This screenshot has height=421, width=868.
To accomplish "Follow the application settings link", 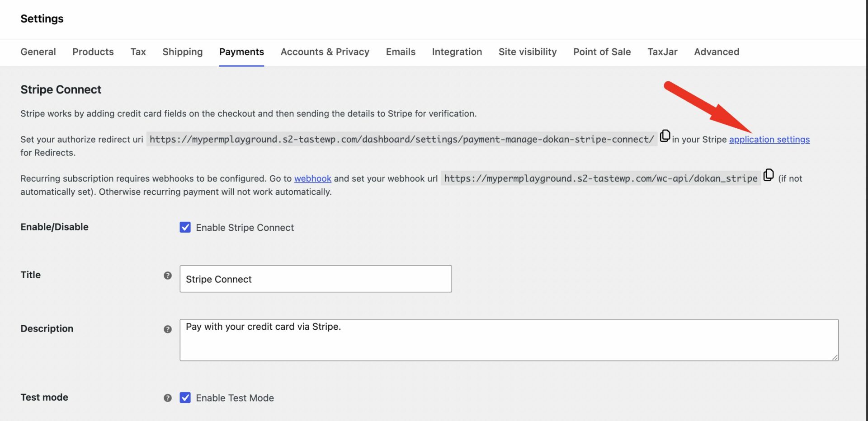I will pyautogui.click(x=769, y=140).
